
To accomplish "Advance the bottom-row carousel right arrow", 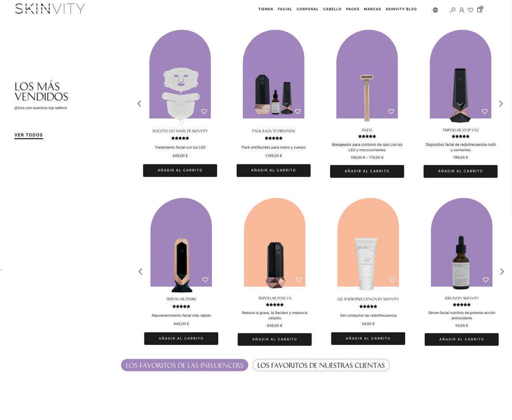I will click(x=502, y=271).
